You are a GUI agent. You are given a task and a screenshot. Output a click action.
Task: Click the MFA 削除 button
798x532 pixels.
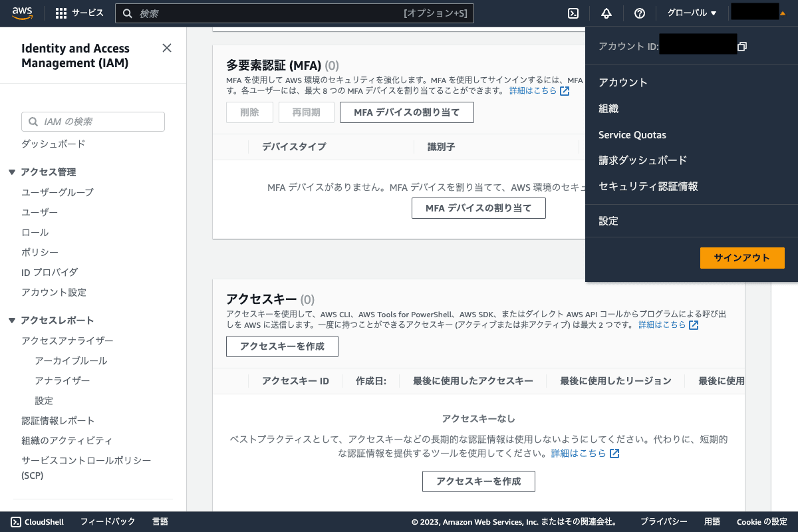pyautogui.click(x=249, y=112)
